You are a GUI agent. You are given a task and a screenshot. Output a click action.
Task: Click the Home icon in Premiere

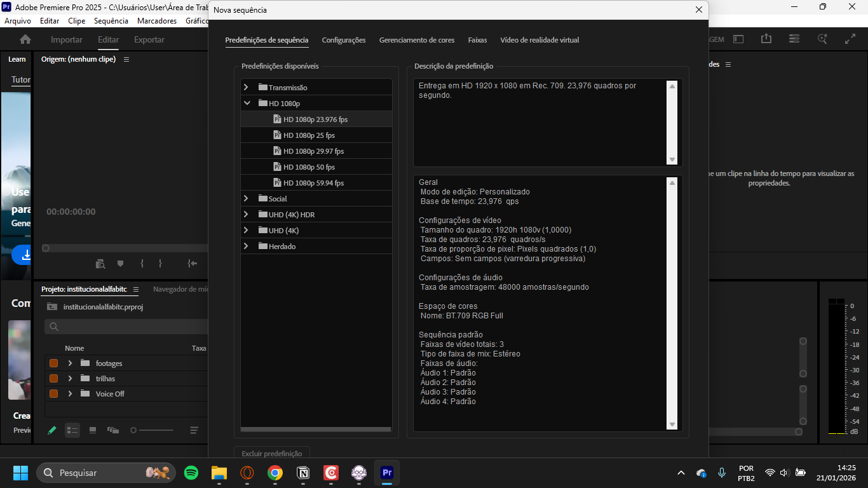(x=25, y=39)
